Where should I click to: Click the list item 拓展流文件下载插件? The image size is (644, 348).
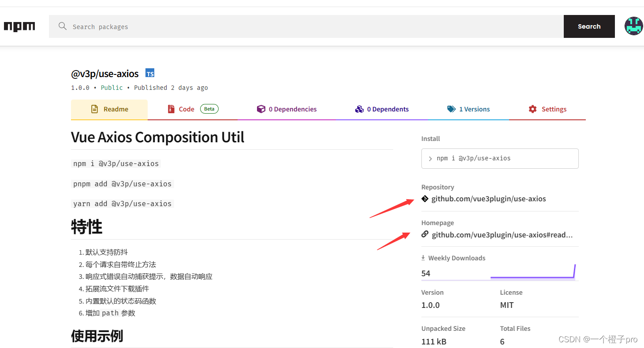click(117, 289)
